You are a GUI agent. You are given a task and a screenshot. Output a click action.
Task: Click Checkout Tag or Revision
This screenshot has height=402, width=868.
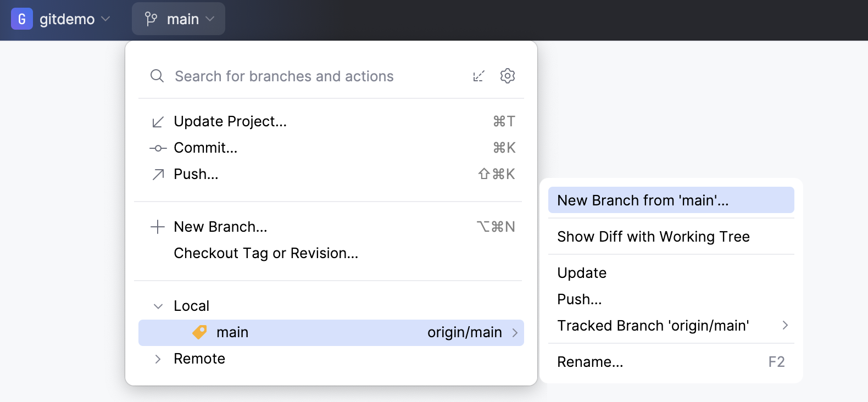click(265, 253)
